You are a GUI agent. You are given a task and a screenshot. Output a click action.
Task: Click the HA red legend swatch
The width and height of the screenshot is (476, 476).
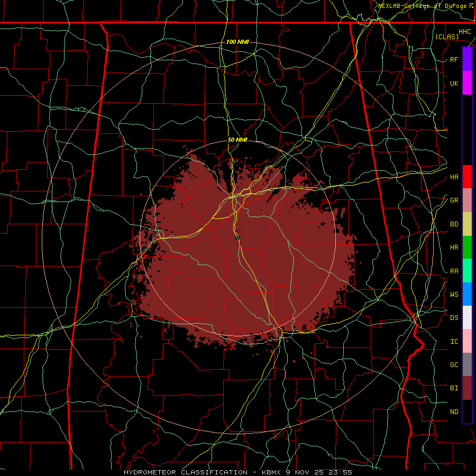(467, 177)
